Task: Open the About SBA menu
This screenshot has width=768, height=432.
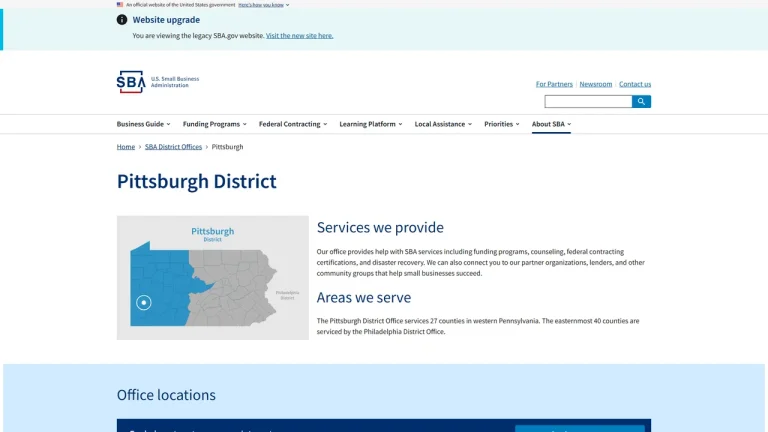Action: coord(552,124)
